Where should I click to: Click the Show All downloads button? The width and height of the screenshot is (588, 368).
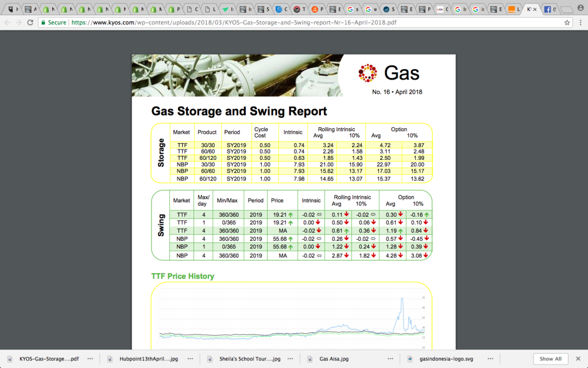point(551,359)
